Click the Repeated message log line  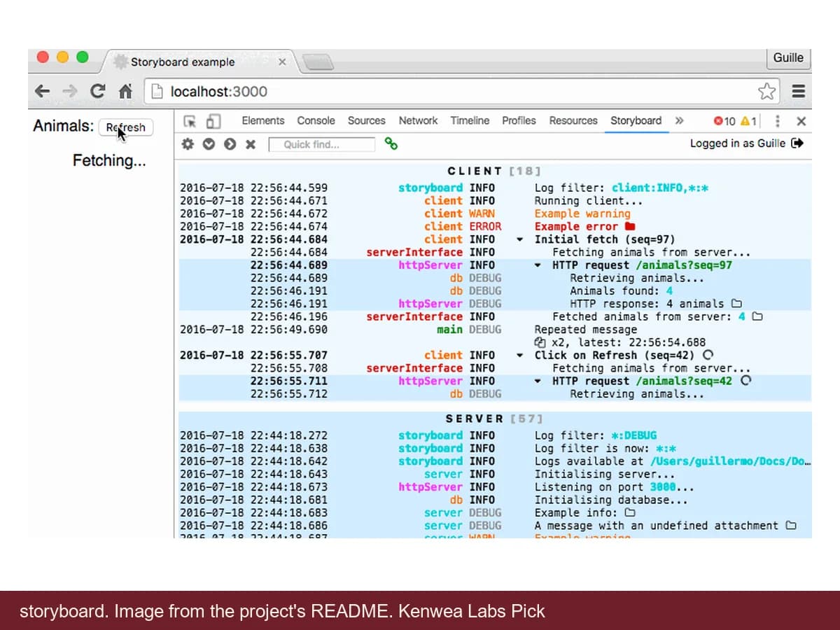pos(586,330)
